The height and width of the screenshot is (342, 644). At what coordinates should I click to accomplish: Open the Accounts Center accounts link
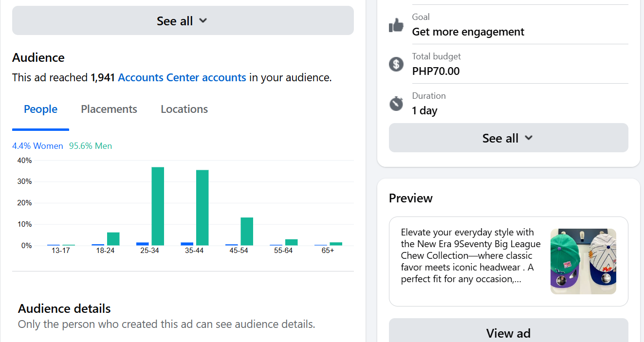(182, 77)
